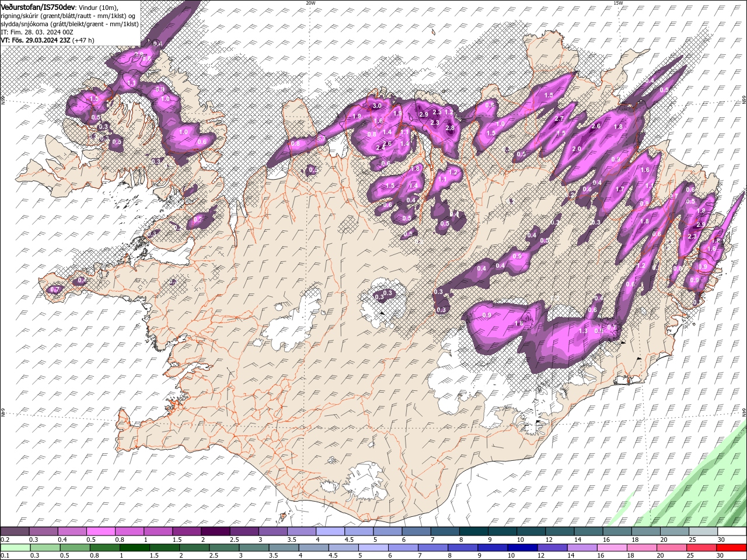
Task: Click the white swatch ending the snow legend
Action: [732, 531]
